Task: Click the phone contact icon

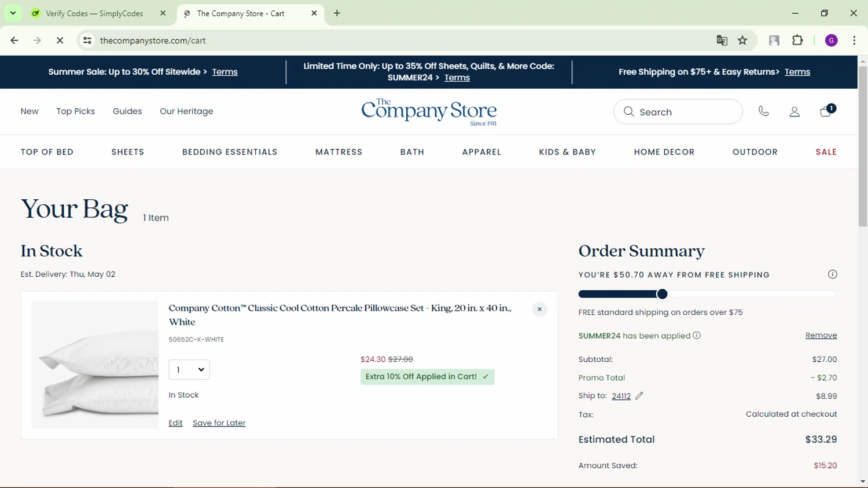Action: click(764, 111)
